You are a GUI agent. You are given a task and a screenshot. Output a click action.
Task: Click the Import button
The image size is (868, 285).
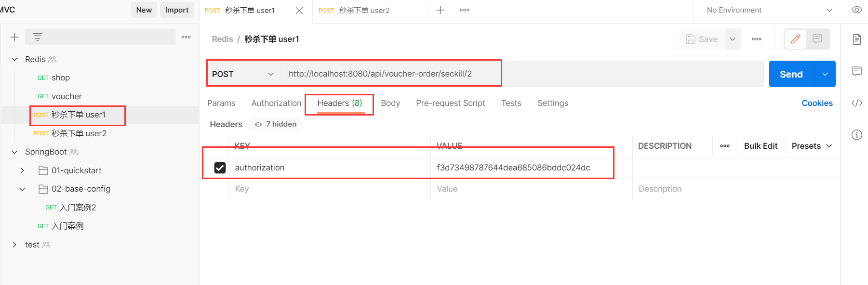[177, 10]
